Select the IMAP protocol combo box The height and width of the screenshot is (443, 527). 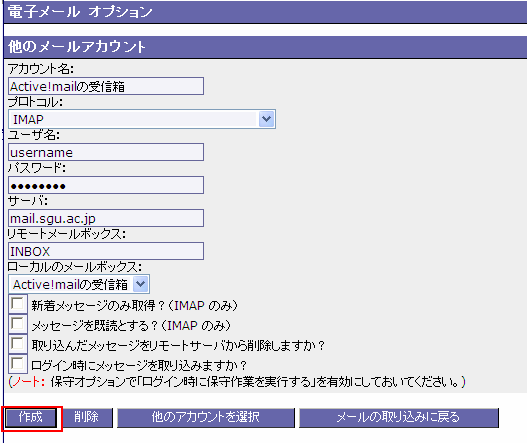pyautogui.click(x=142, y=119)
